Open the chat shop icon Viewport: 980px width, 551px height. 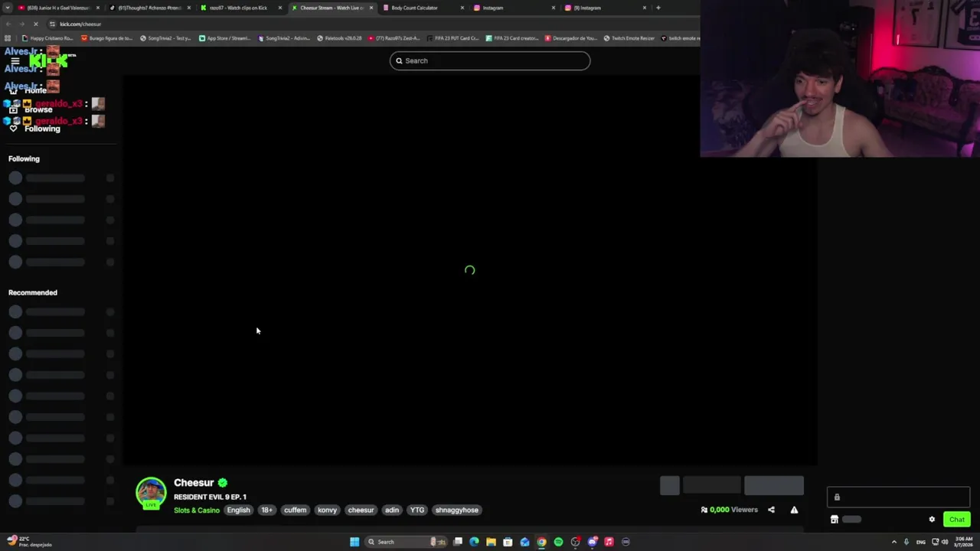(x=835, y=520)
